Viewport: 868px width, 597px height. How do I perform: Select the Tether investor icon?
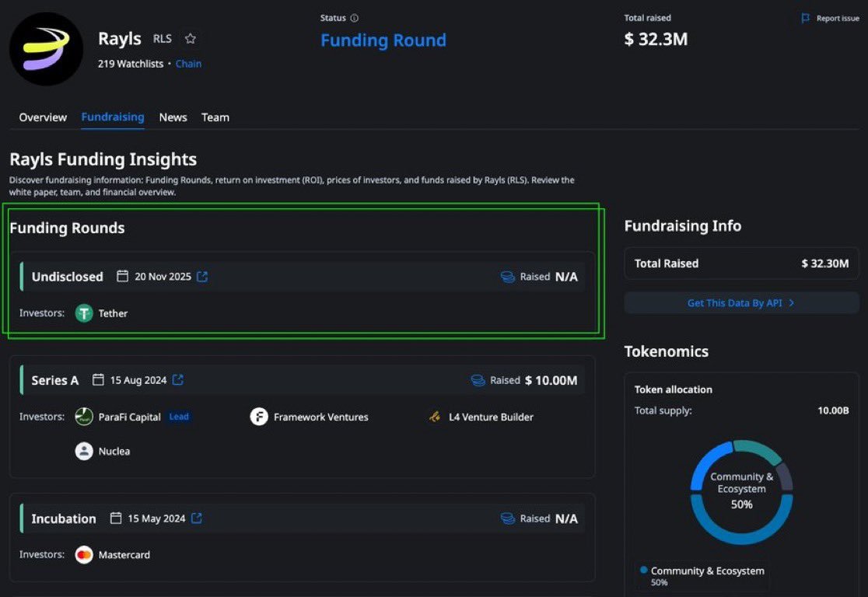(x=83, y=313)
